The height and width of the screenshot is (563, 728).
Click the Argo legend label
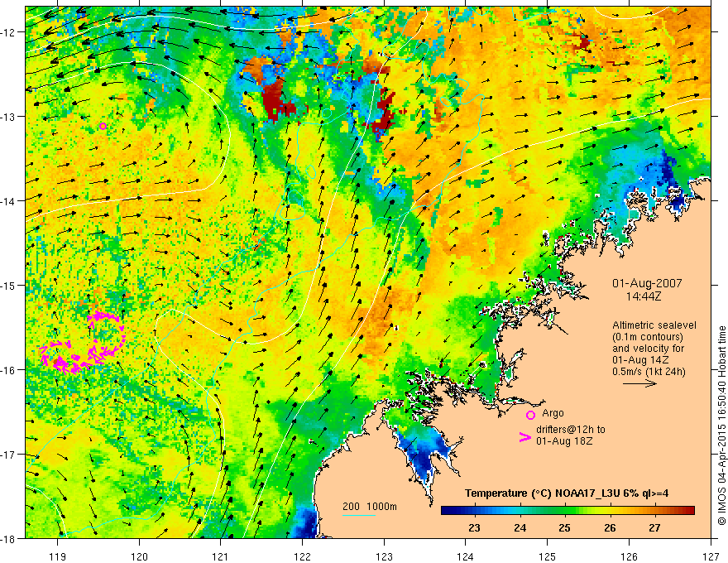pyautogui.click(x=553, y=413)
